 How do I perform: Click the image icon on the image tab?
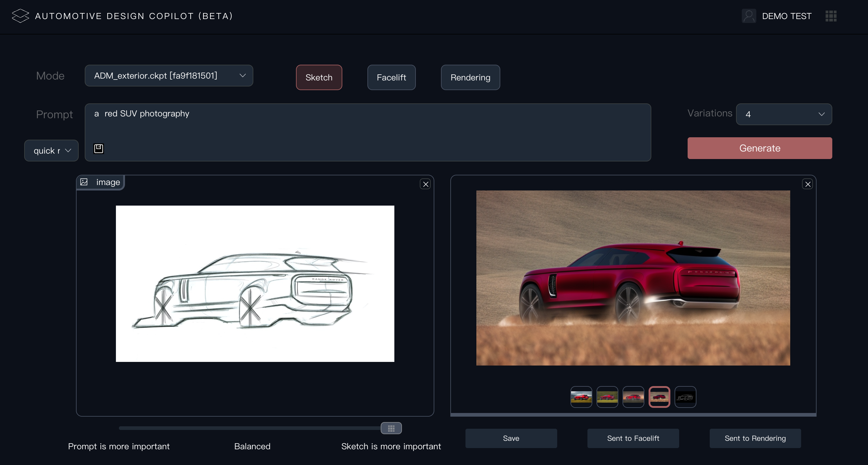(x=84, y=182)
